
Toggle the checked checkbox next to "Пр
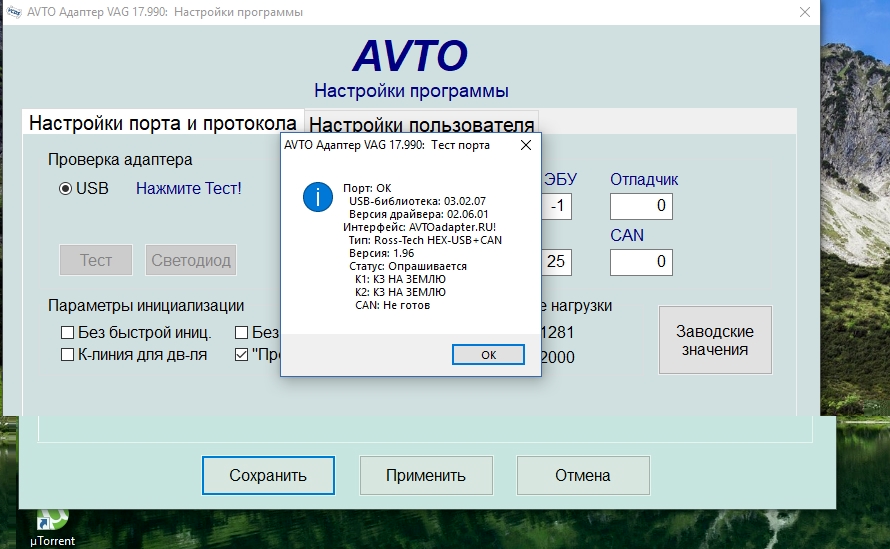(x=242, y=355)
